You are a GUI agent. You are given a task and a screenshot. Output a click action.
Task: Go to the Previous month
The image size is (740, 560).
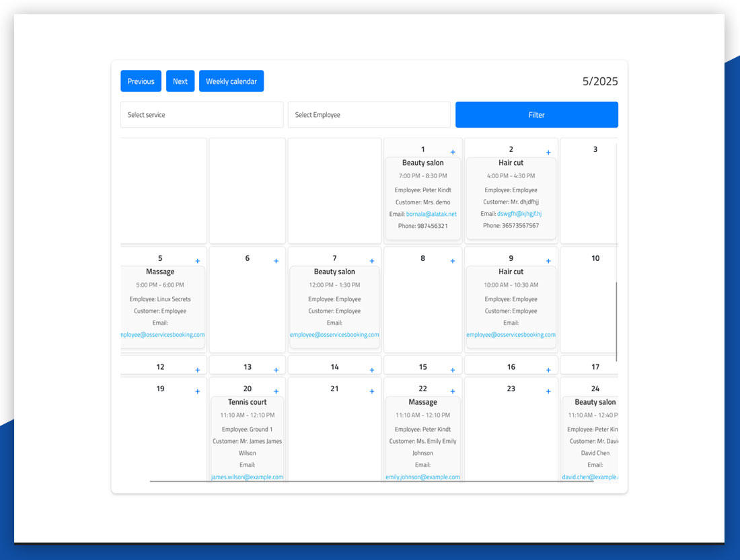[x=141, y=81]
